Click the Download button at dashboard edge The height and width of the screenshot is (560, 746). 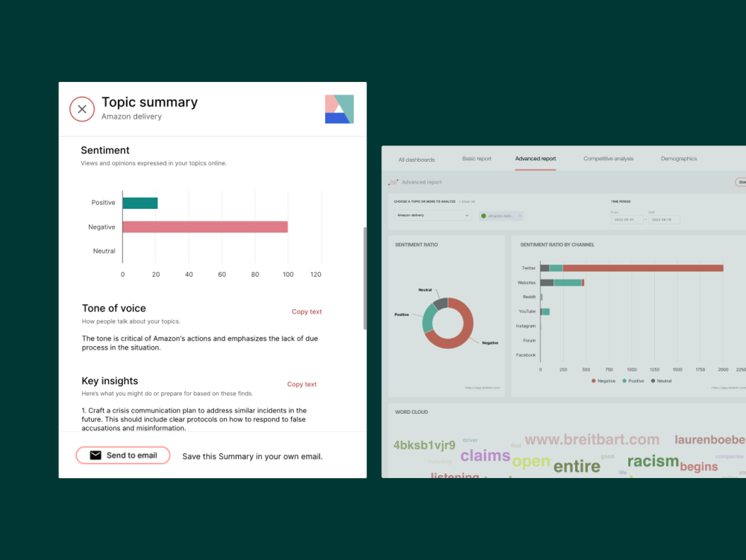[741, 182]
